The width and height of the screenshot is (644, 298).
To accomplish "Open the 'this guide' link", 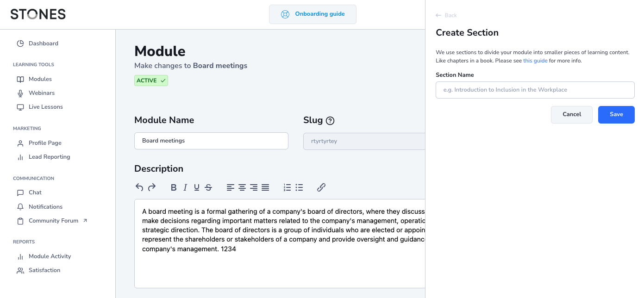I will pos(535,61).
